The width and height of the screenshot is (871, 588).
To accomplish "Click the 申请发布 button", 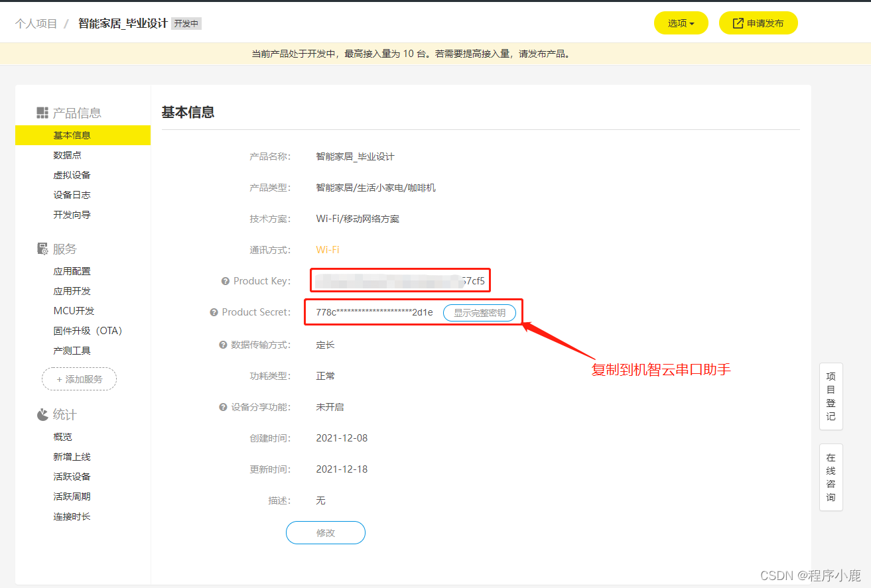I will [x=758, y=23].
